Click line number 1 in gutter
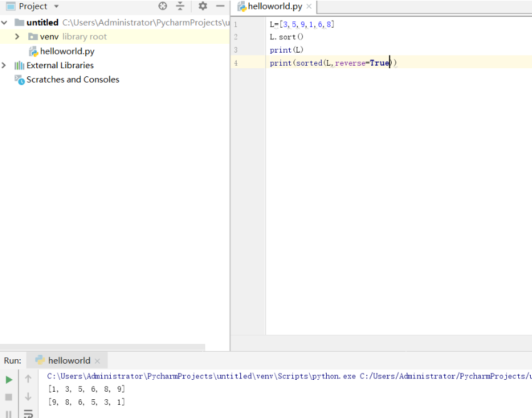Viewport: 532px width, 418px height. tap(235, 24)
